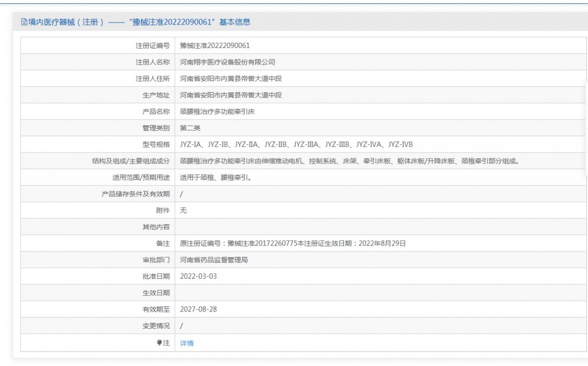Click the remark text with 原注册证编号

(x=293, y=243)
